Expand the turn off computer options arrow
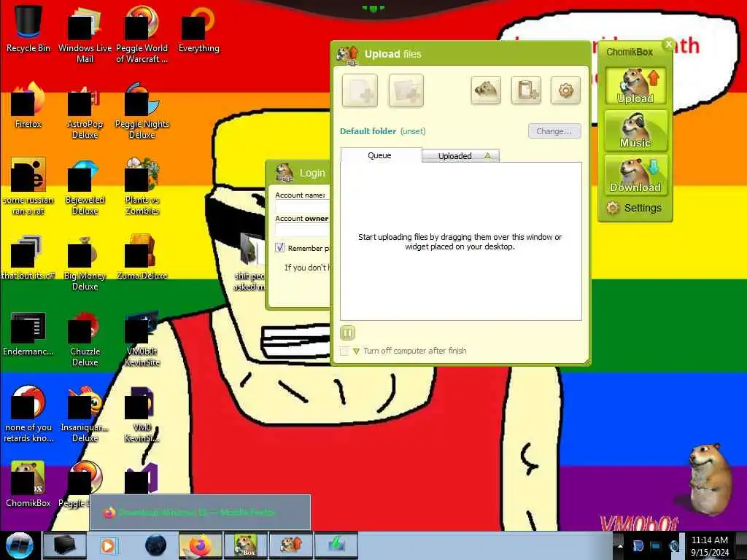 pyautogui.click(x=356, y=351)
